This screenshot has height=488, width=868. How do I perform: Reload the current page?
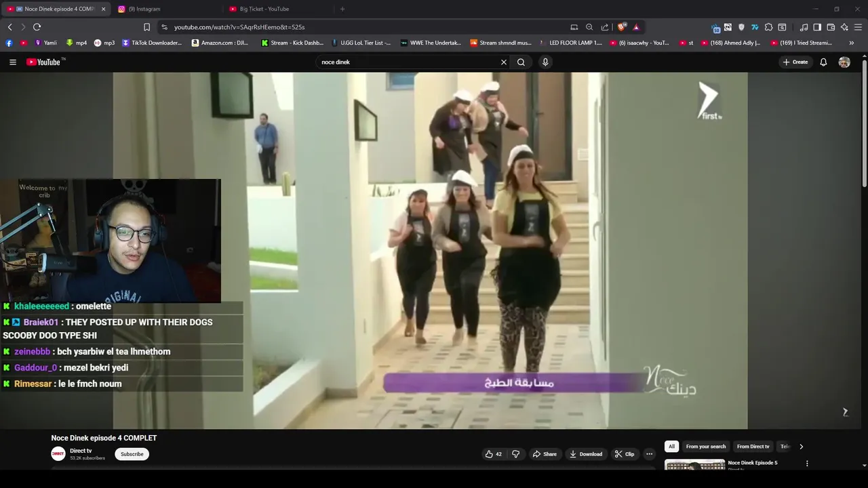pos(37,27)
